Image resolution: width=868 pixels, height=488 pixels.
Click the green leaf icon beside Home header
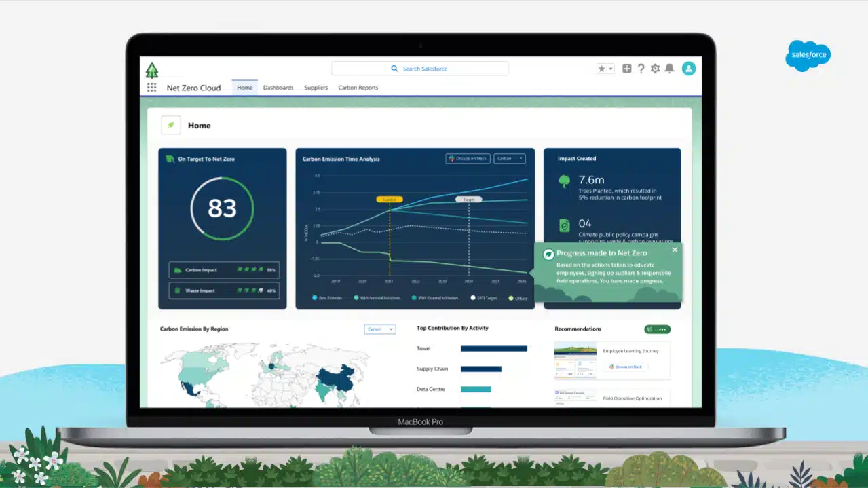click(170, 125)
